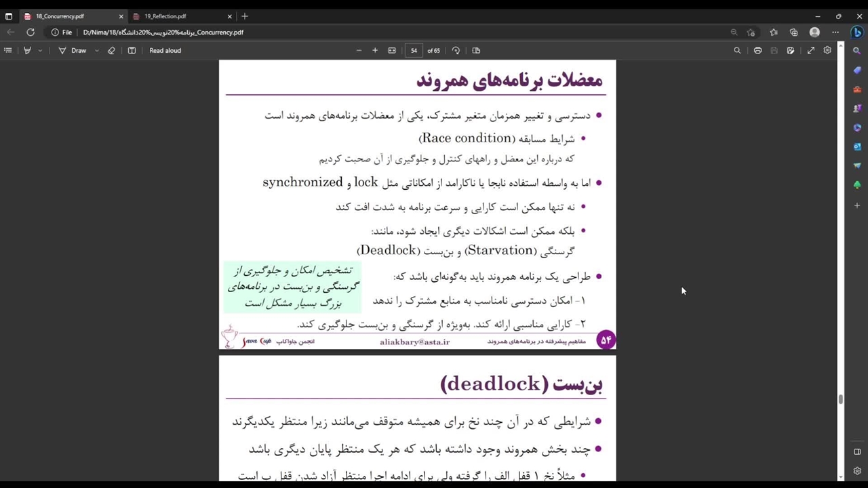
Task: Open the Find in PDF search icon
Action: [737, 50]
